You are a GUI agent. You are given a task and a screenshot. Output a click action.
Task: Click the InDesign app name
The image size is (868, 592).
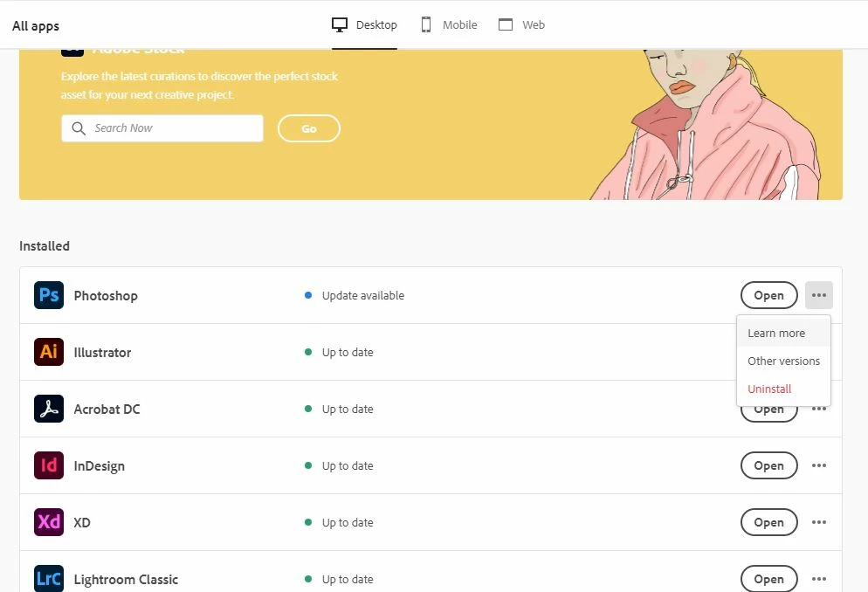coord(99,466)
